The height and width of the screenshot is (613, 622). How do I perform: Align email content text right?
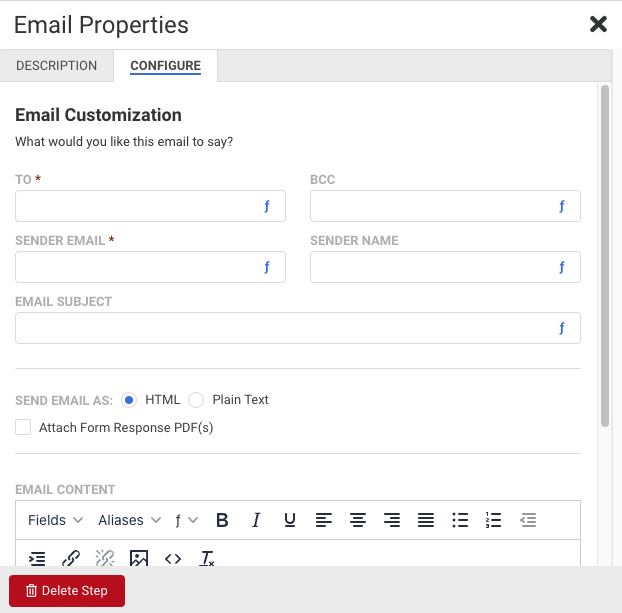tap(392, 520)
